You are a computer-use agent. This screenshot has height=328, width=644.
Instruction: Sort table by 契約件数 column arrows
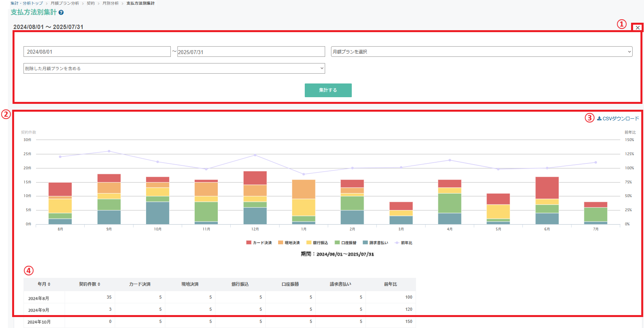point(99,284)
